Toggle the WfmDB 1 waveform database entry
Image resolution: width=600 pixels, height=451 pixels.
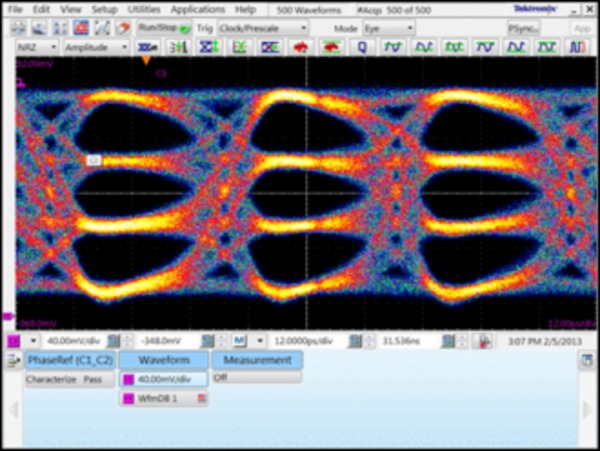(x=164, y=399)
